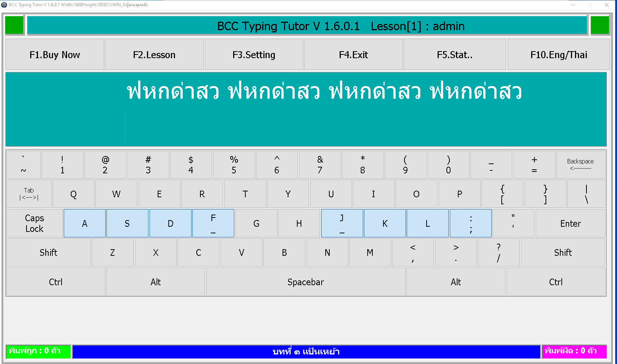Click the magenta wrong-count status box
The height and width of the screenshot is (364, 617).
point(574,351)
